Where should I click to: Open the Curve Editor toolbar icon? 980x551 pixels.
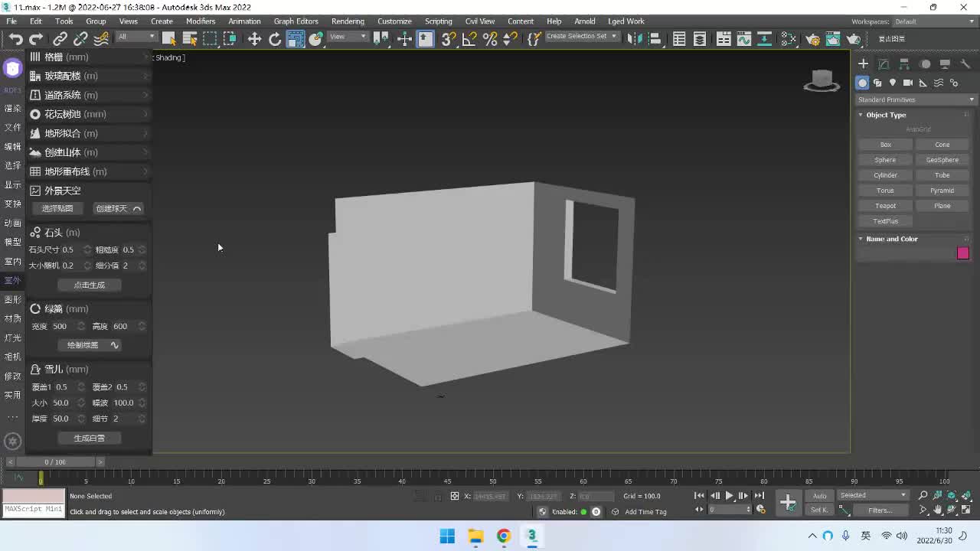(743, 39)
